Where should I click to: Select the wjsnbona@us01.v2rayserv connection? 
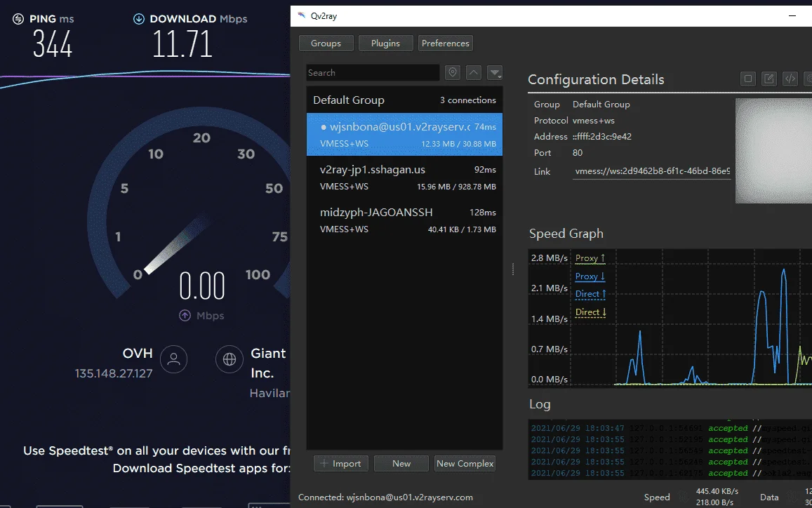(x=404, y=135)
